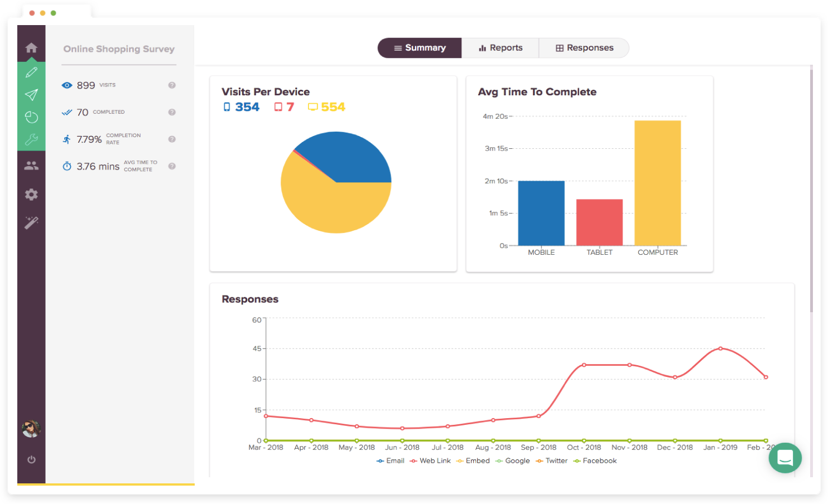
Task: Click the user avatar thumbnail
Action: pyautogui.click(x=31, y=428)
